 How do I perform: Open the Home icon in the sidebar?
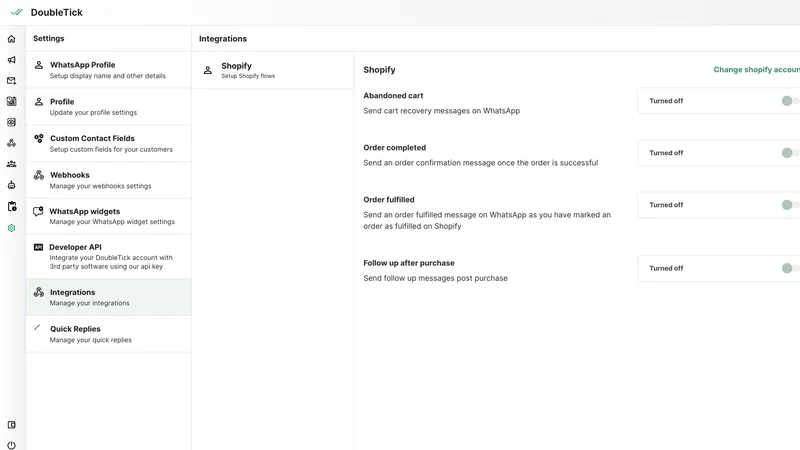(11, 39)
